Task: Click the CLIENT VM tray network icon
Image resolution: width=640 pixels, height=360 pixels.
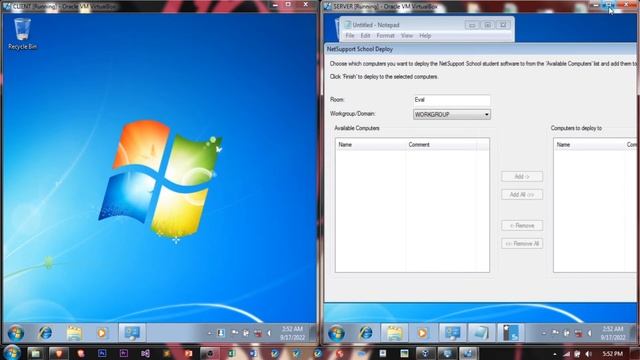Action: tap(258, 333)
